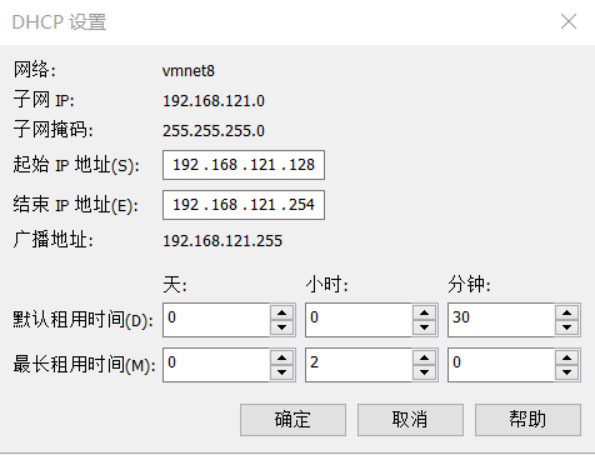The image size is (595, 455).
Task: Increase default lease time hours value
Action: click(424, 313)
